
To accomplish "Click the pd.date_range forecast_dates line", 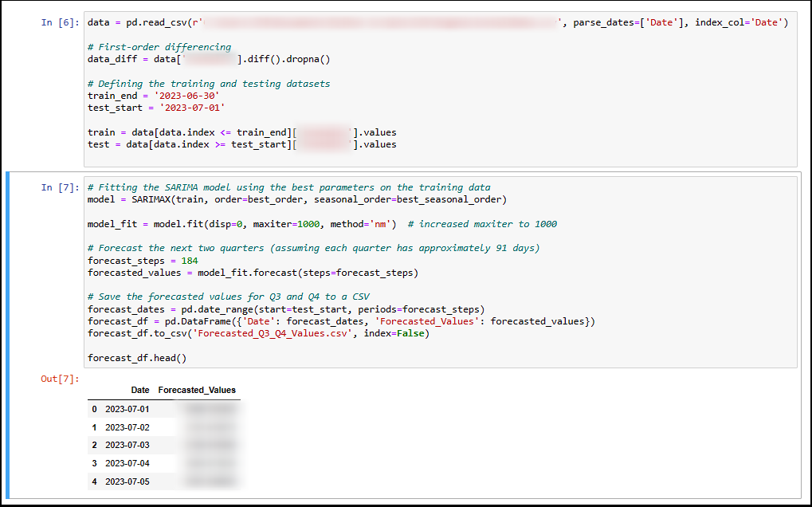I will click(285, 309).
